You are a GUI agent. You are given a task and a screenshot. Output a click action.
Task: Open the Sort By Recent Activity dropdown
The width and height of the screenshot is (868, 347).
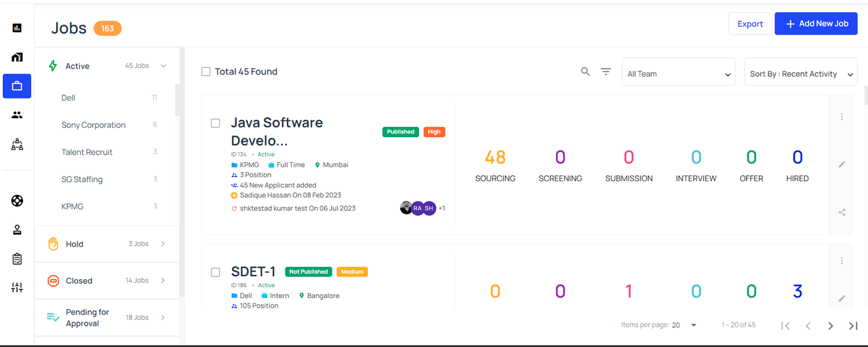[x=801, y=71]
